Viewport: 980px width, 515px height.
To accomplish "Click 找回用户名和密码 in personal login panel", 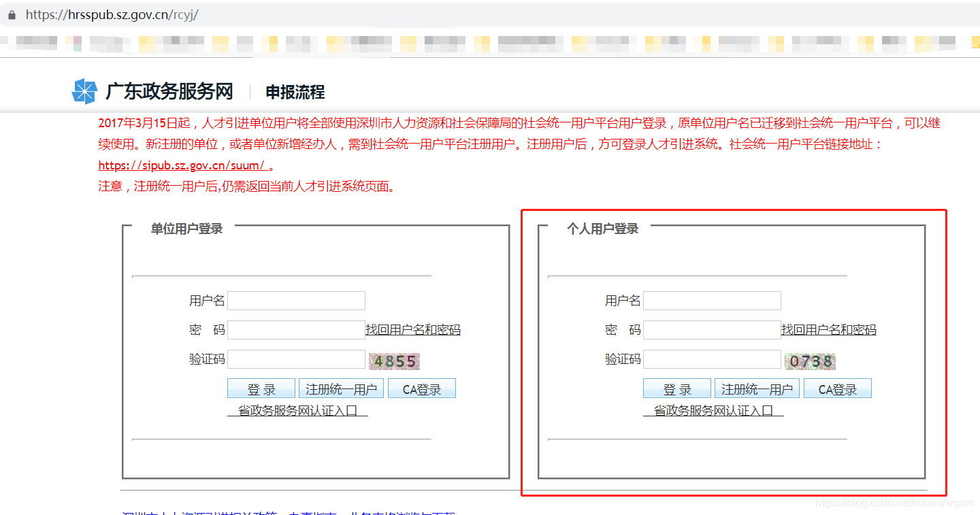I will pyautogui.click(x=828, y=329).
